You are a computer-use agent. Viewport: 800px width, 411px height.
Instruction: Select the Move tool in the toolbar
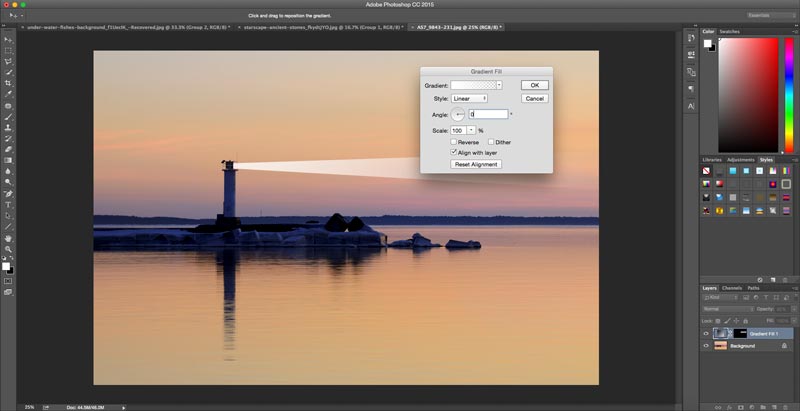click(x=8, y=40)
